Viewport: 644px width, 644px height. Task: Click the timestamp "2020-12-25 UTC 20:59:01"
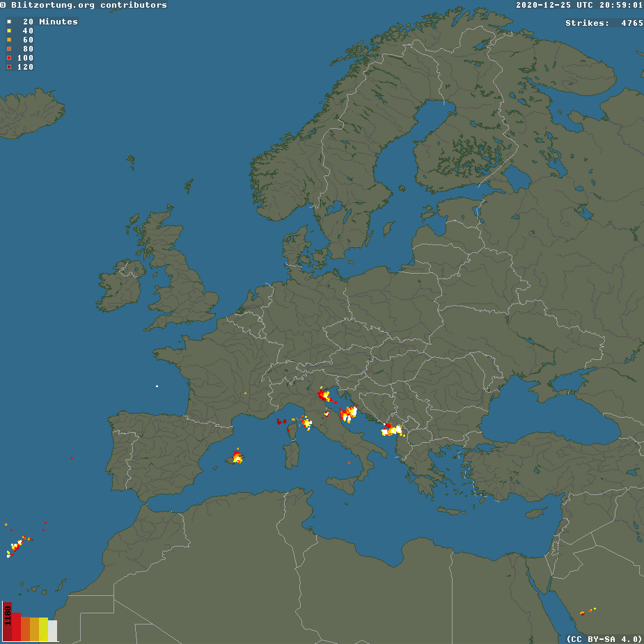click(x=579, y=5)
